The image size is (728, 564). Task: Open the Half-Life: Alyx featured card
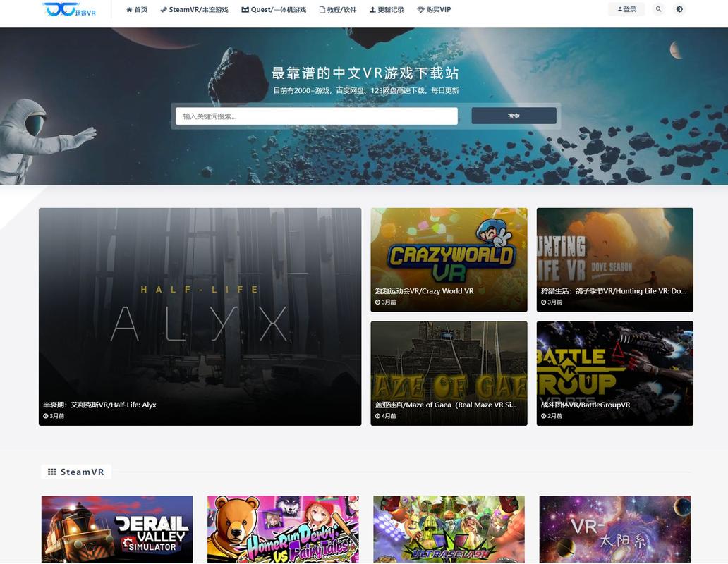pyautogui.click(x=200, y=317)
